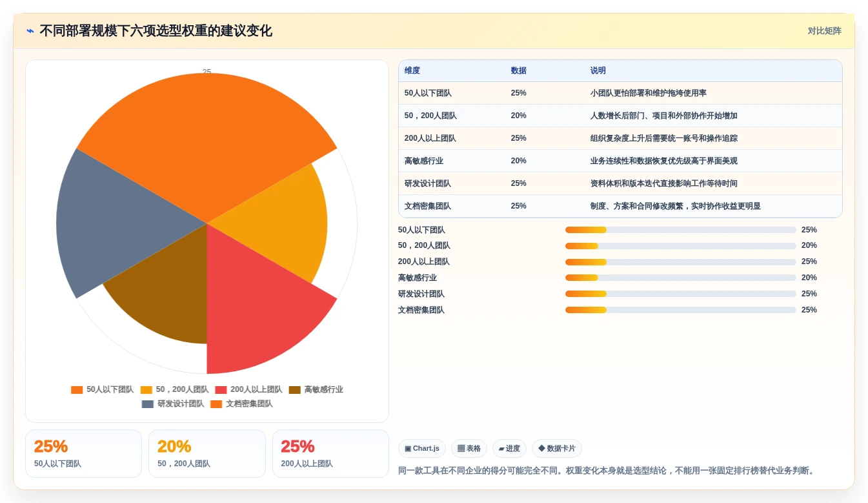The image size is (868, 503).
Task: Click the 数据卡片 tag chip
Action: point(557,448)
